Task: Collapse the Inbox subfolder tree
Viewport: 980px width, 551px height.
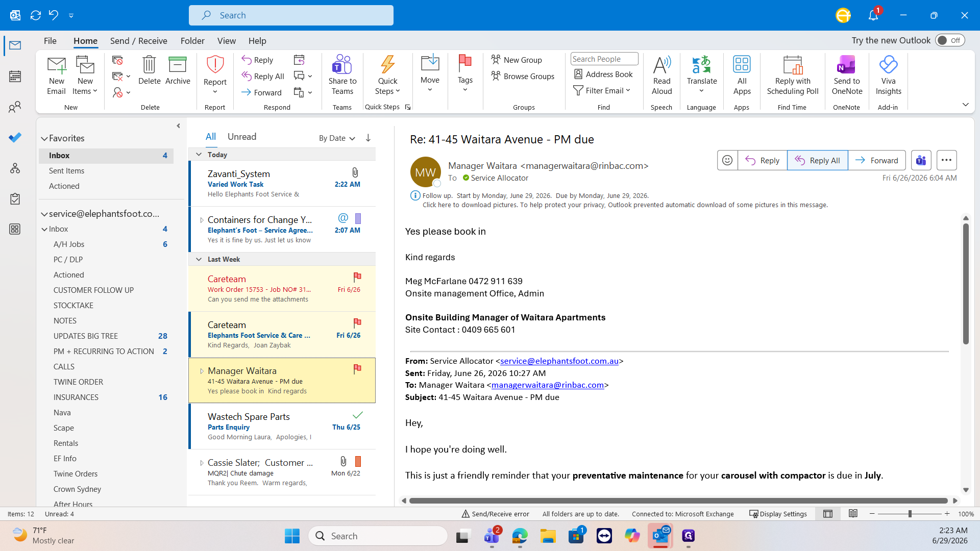Action: tap(44, 230)
